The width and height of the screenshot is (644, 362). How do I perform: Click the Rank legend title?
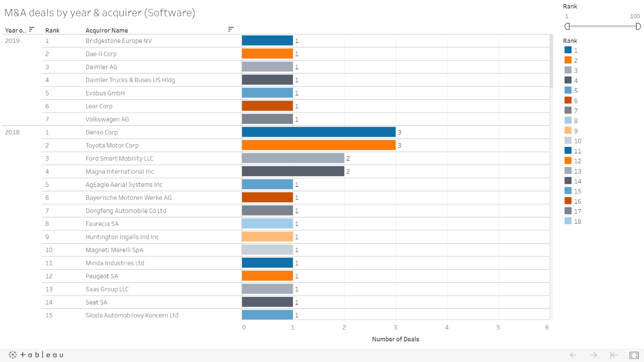coord(570,41)
